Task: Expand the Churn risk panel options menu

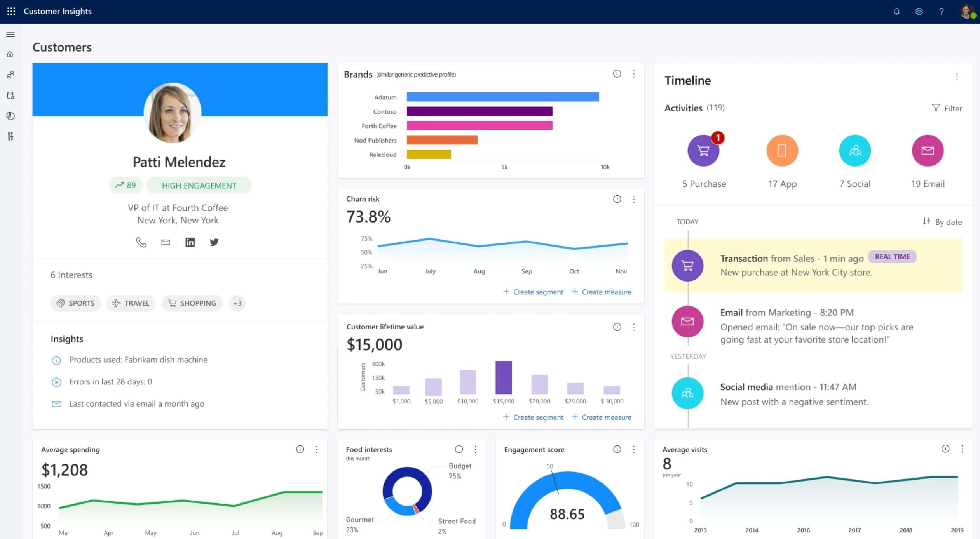Action: (x=634, y=198)
